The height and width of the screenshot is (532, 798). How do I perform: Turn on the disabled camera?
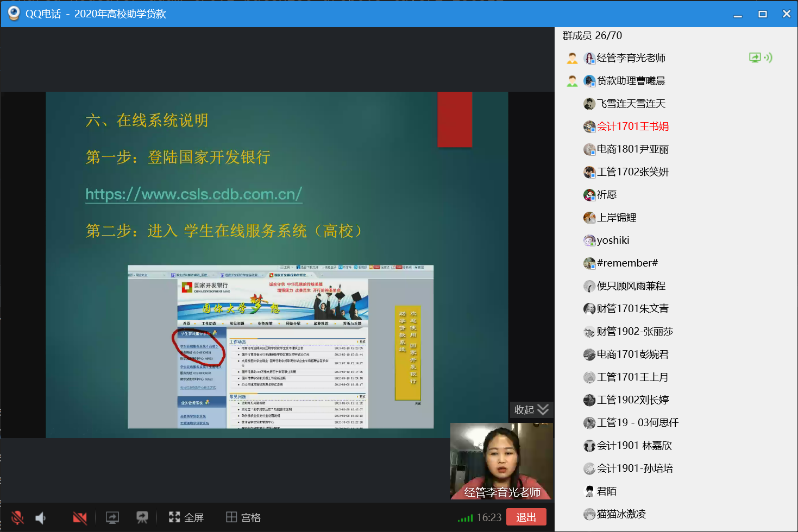point(80,518)
